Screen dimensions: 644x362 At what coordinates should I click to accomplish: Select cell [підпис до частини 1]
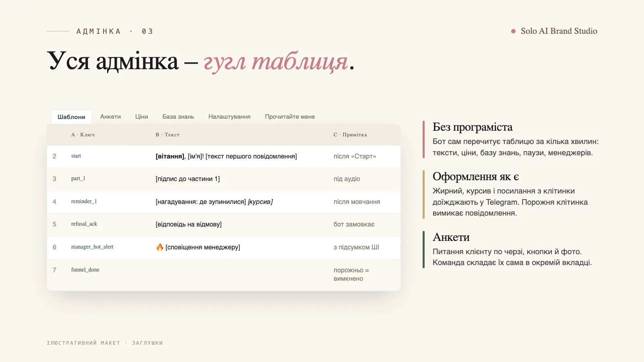[x=188, y=179]
